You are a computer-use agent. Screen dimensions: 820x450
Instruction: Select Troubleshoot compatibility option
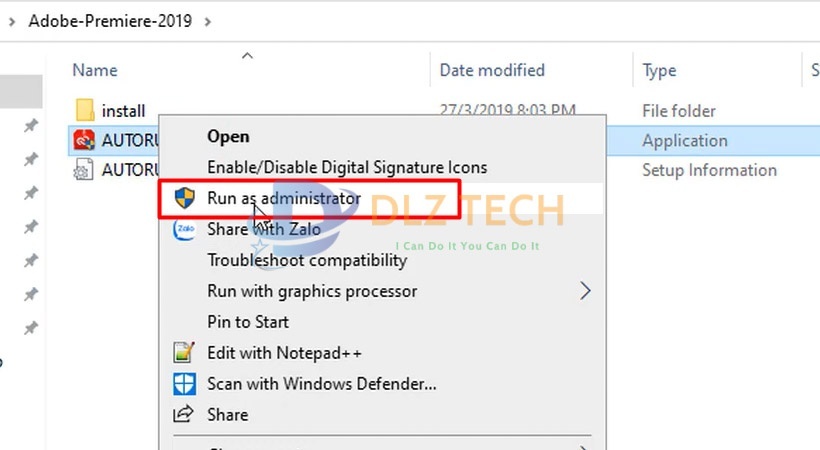point(306,260)
